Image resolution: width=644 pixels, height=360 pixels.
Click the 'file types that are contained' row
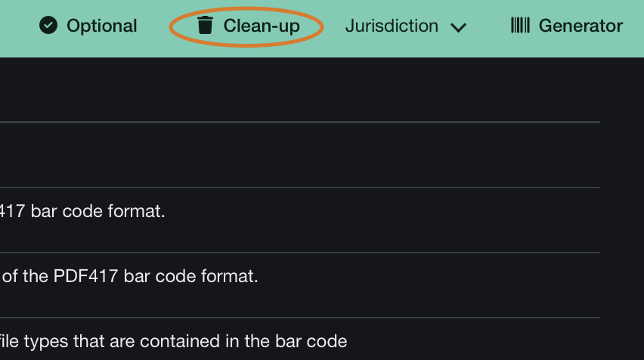(x=174, y=341)
